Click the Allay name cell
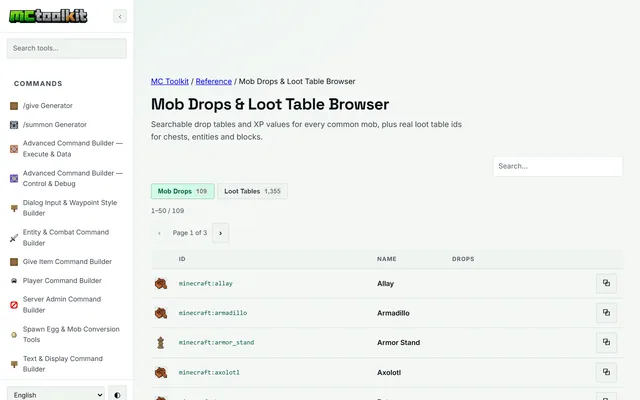 [x=385, y=284]
